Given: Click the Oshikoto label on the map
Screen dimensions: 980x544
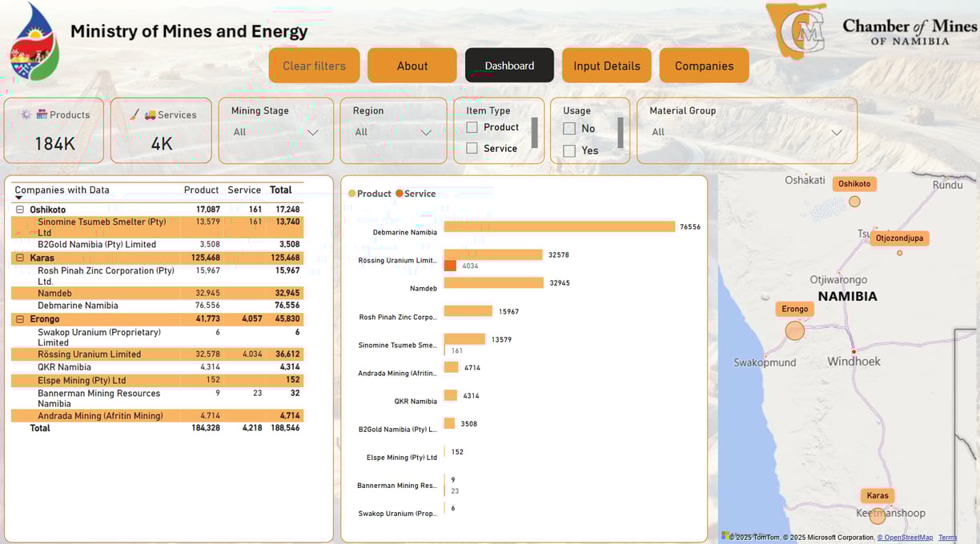Looking at the screenshot, I should pyautogui.click(x=854, y=184).
